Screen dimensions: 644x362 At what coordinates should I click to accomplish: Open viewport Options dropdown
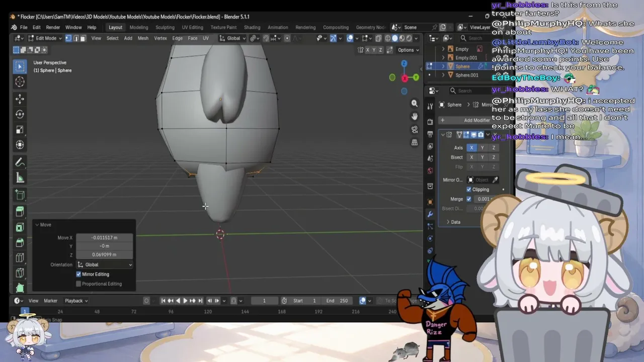(408, 50)
